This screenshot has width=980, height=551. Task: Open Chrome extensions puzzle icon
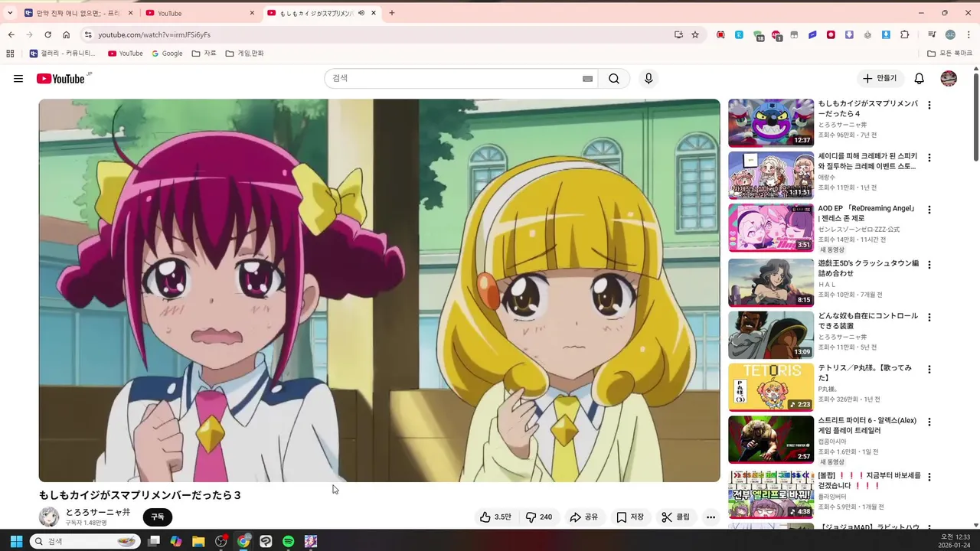pos(904,34)
